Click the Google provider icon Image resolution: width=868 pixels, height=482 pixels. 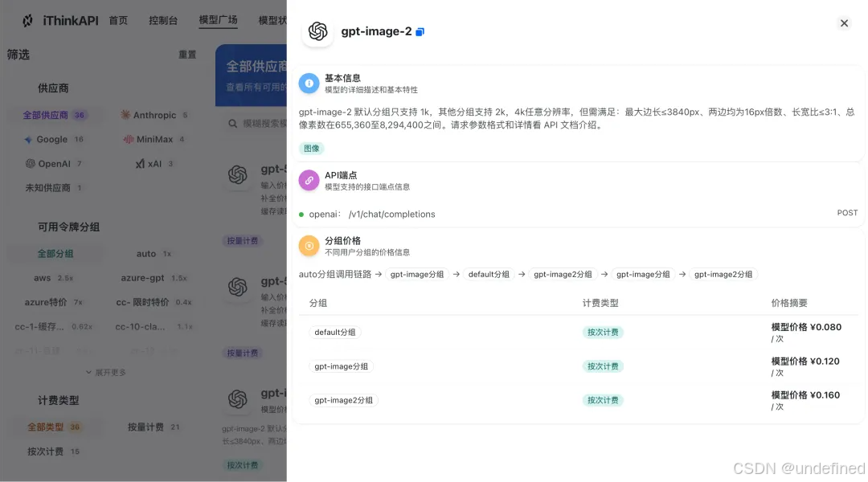[x=28, y=140]
